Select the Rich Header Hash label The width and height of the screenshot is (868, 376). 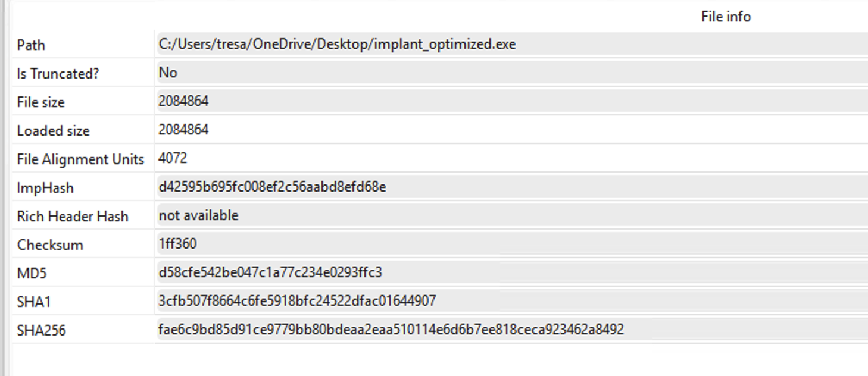(73, 217)
